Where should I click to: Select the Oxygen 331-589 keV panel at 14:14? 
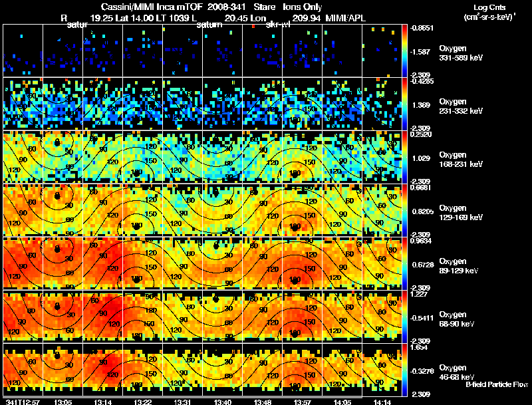[x=382, y=51]
